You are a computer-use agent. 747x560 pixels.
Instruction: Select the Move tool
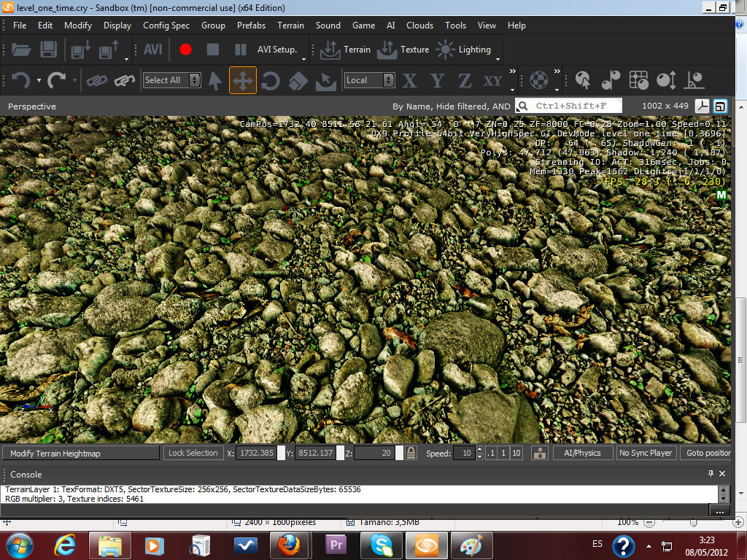(x=242, y=80)
